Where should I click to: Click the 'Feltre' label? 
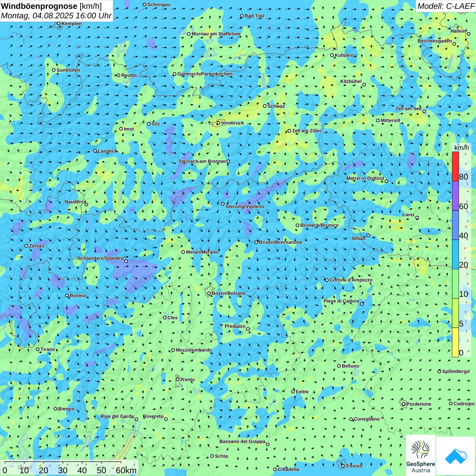pyautogui.click(x=302, y=392)
